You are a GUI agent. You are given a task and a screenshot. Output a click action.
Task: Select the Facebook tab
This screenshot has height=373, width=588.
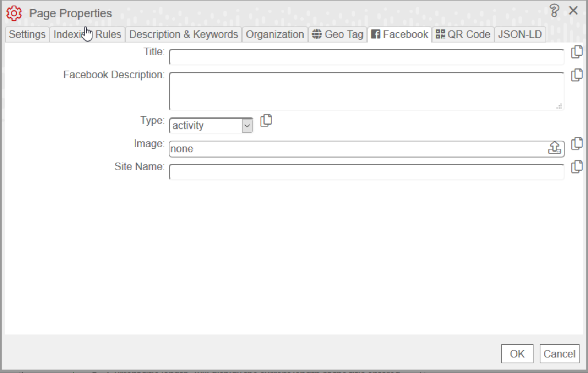click(x=400, y=34)
